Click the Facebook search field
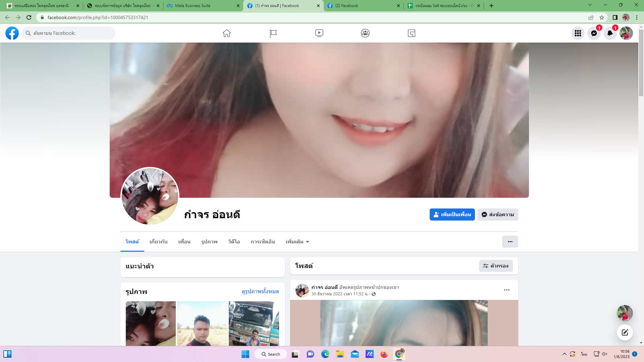Image resolution: width=644 pixels, height=362 pixels. [x=69, y=33]
